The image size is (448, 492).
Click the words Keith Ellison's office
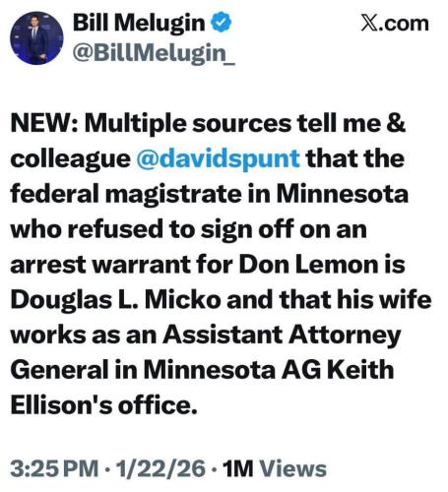tap(202, 388)
